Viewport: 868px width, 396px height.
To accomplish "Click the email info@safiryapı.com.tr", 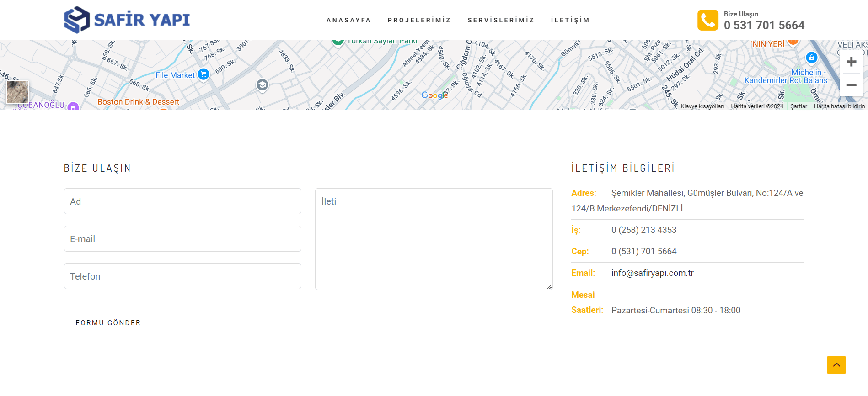I will point(652,273).
